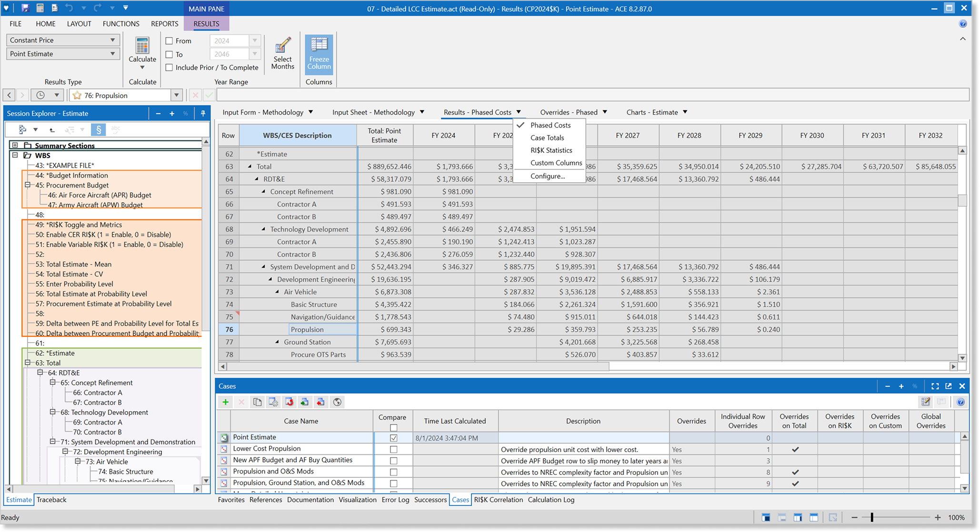
Task: Click the Calculate icon in the ribbon
Action: (142, 47)
